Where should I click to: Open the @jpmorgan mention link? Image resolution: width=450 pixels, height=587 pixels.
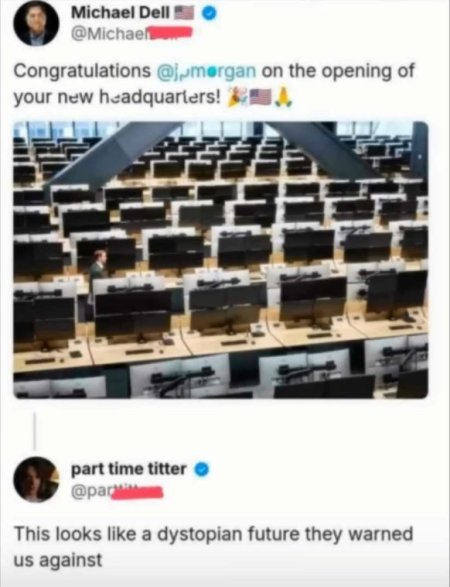pos(206,70)
